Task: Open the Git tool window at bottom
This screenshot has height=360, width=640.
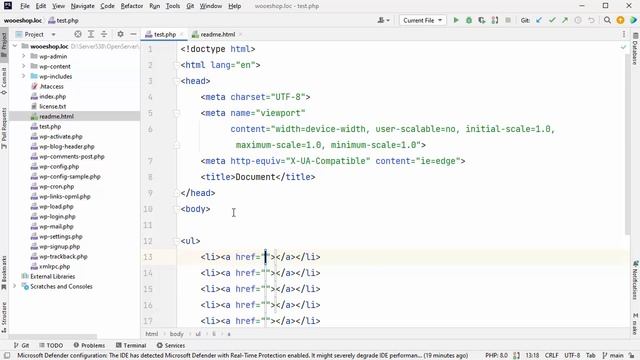Action: coord(21,345)
